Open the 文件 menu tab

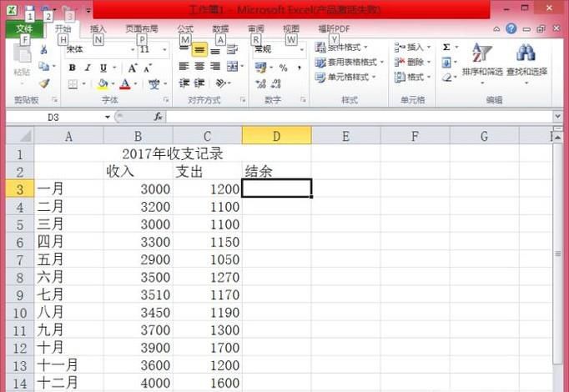click(25, 28)
